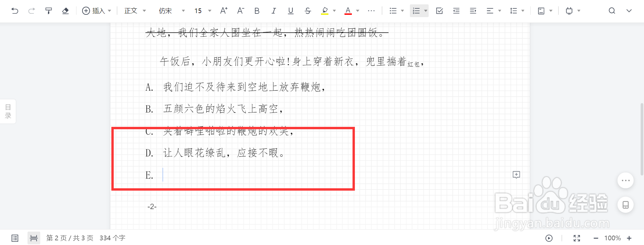Add a comment beside the line
Screen dimensions: 644x245
click(516, 175)
